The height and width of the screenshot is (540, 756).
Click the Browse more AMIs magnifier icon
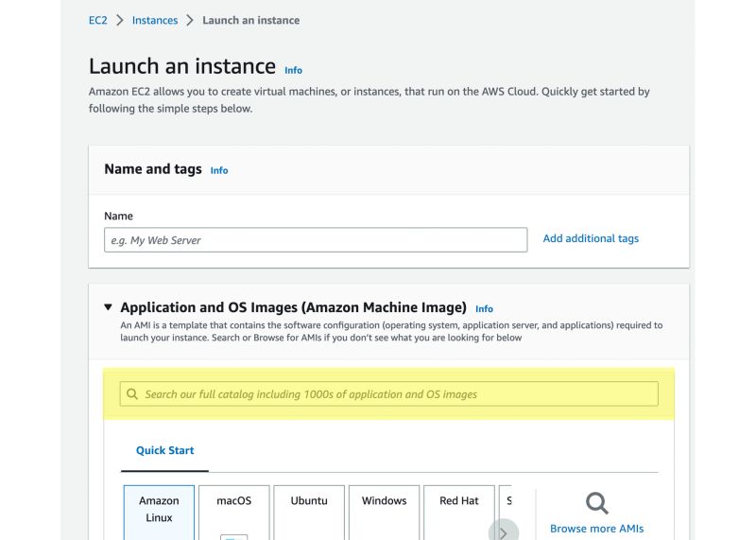click(597, 503)
